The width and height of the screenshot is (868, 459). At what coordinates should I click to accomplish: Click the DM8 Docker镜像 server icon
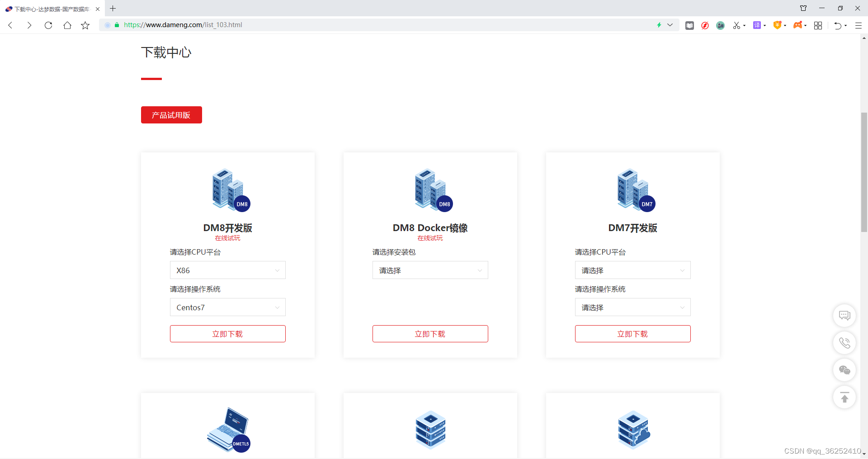coord(434,190)
